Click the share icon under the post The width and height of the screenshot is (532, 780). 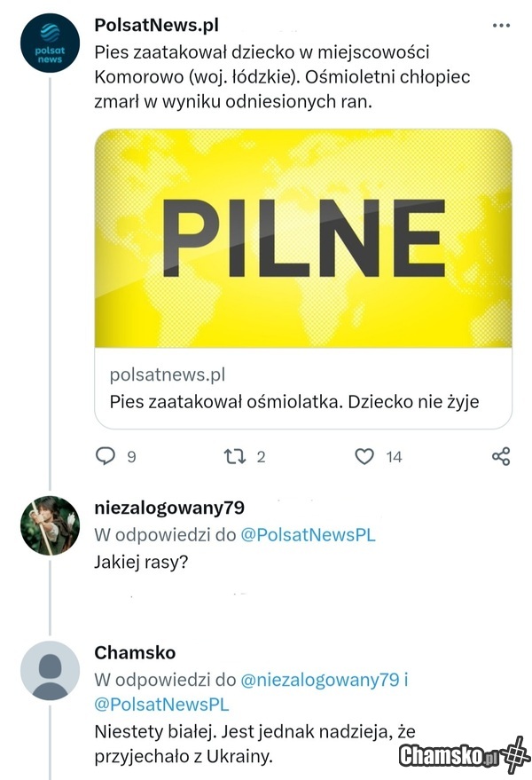tap(500, 456)
